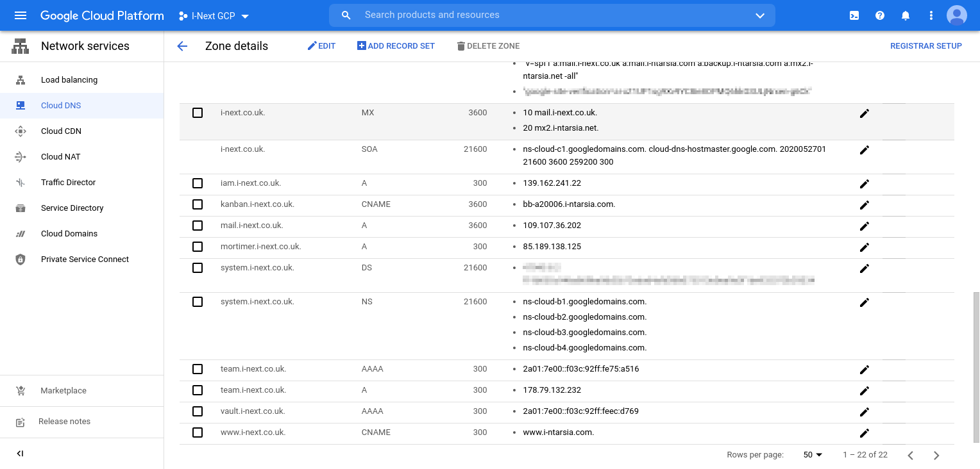Click in the Search products and resources field

point(552,15)
